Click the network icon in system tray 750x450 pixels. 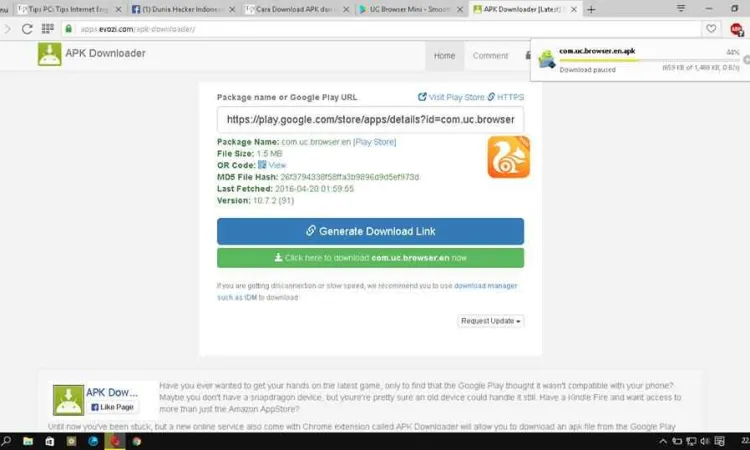(x=691, y=441)
